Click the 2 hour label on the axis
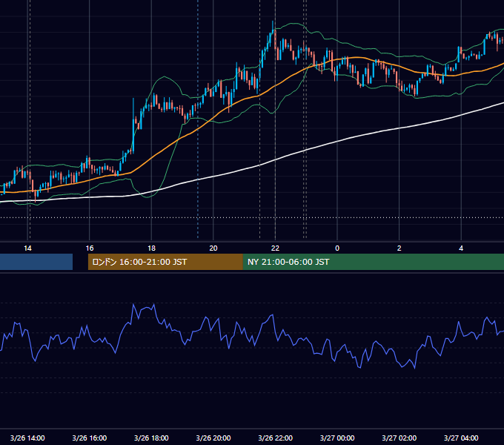Screen dimensions: 504x445 [399, 248]
